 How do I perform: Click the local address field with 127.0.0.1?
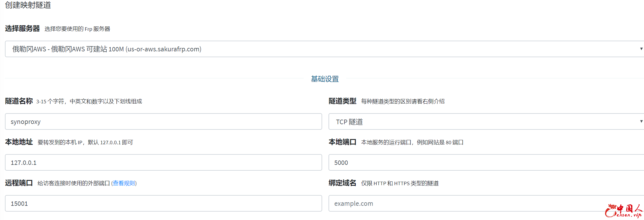click(163, 163)
